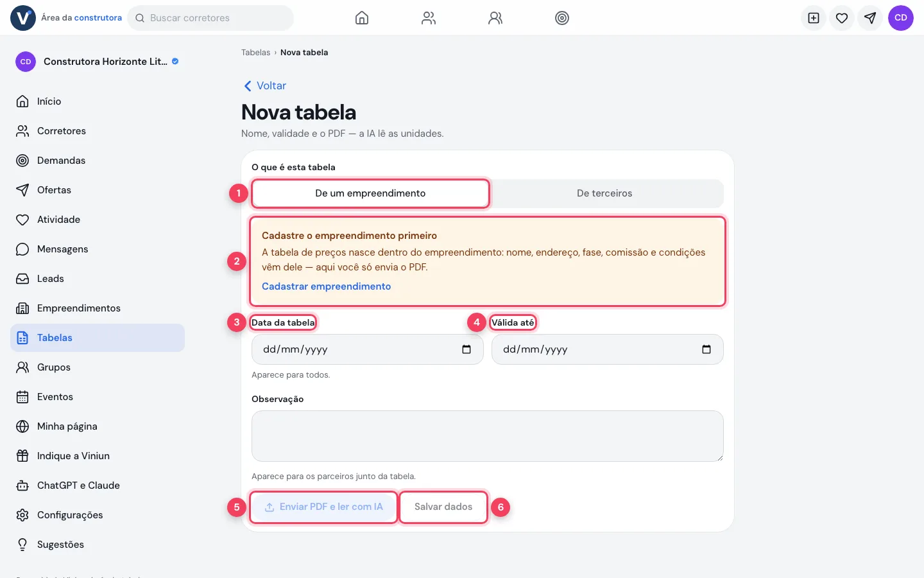Image resolution: width=924 pixels, height=578 pixels.
Task: Click the Viniun logo icon
Action: [23, 18]
